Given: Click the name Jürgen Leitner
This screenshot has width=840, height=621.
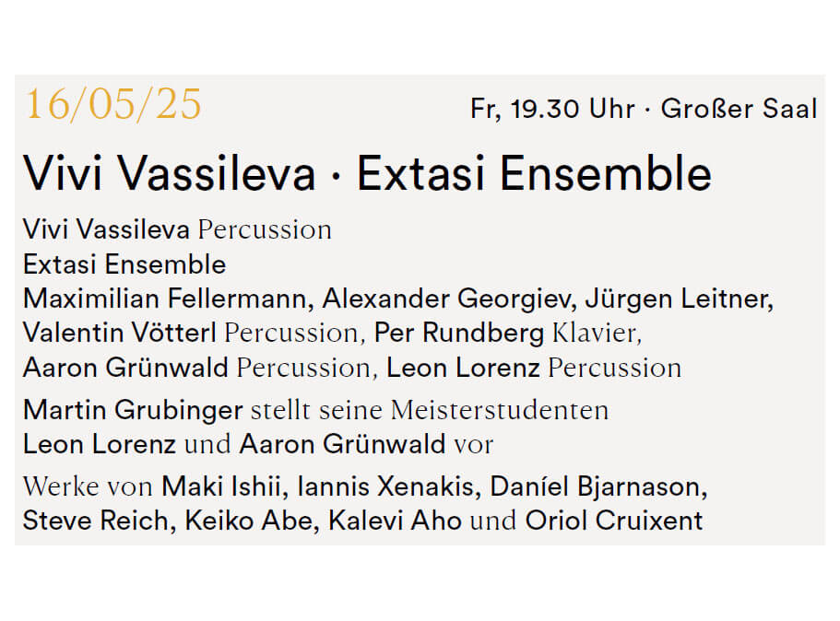Looking at the screenshot, I should 677,299.
